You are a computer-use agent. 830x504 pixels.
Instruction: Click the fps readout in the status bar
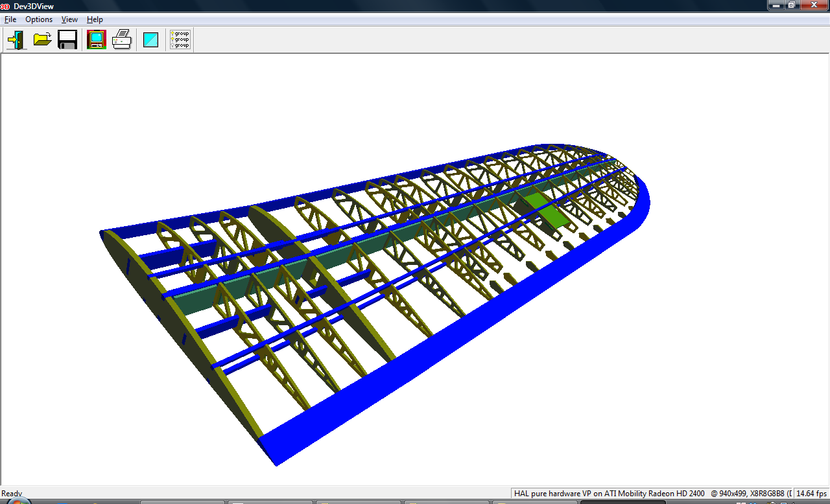(811, 494)
